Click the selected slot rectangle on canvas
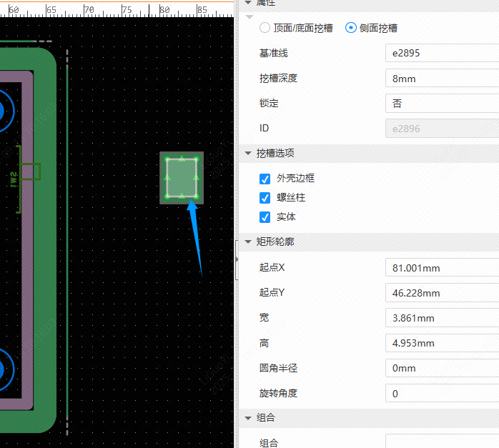499x448 pixels. (x=182, y=177)
